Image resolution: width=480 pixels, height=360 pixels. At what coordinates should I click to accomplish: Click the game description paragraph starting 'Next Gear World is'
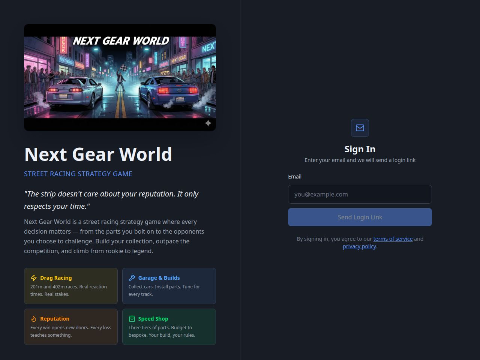pos(114,236)
